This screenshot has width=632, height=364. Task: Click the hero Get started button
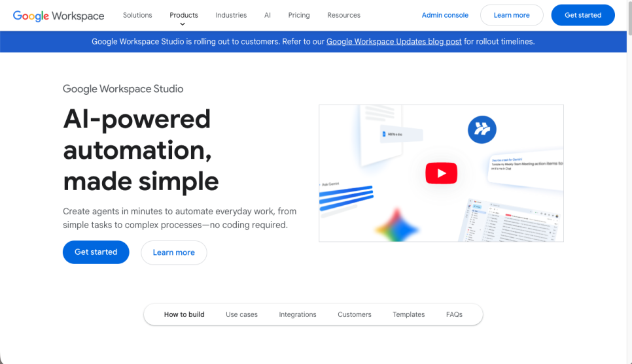(96, 252)
